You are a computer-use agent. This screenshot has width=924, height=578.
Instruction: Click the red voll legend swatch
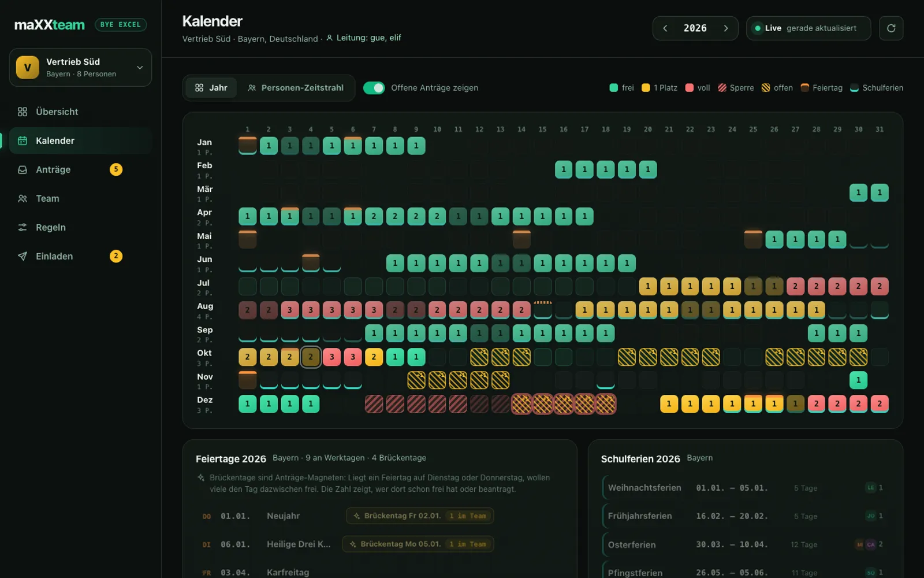[689, 88]
